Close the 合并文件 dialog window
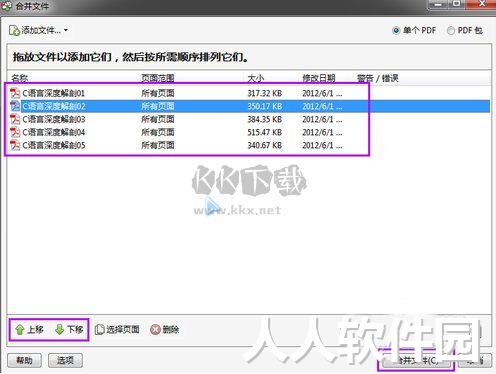Image resolution: width=496 pixels, height=374 pixels. [481, 4]
